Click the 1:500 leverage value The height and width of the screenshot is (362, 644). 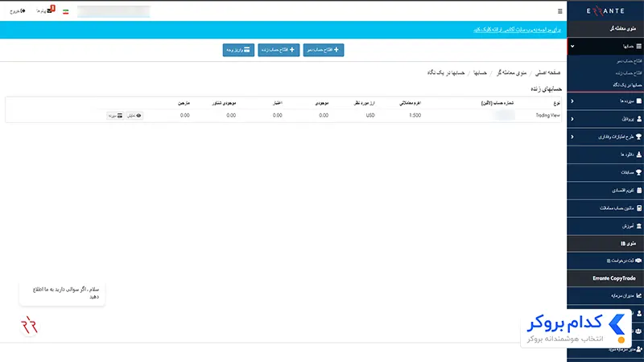tap(415, 115)
